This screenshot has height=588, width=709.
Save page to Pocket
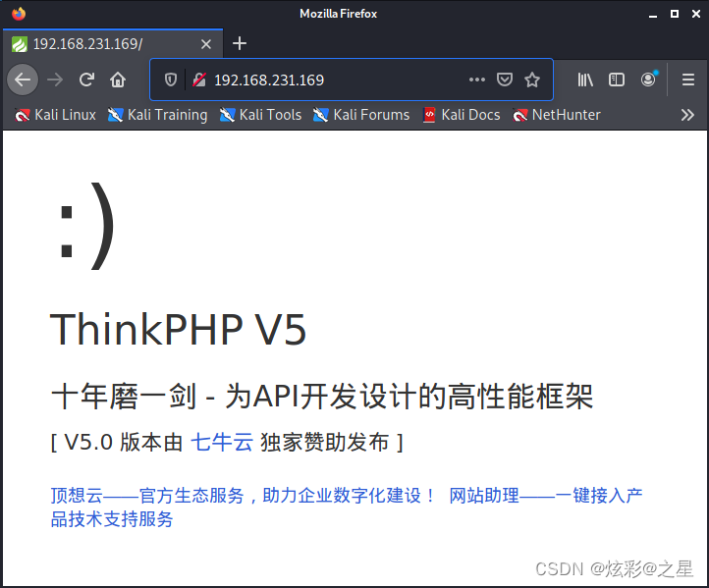[x=505, y=80]
